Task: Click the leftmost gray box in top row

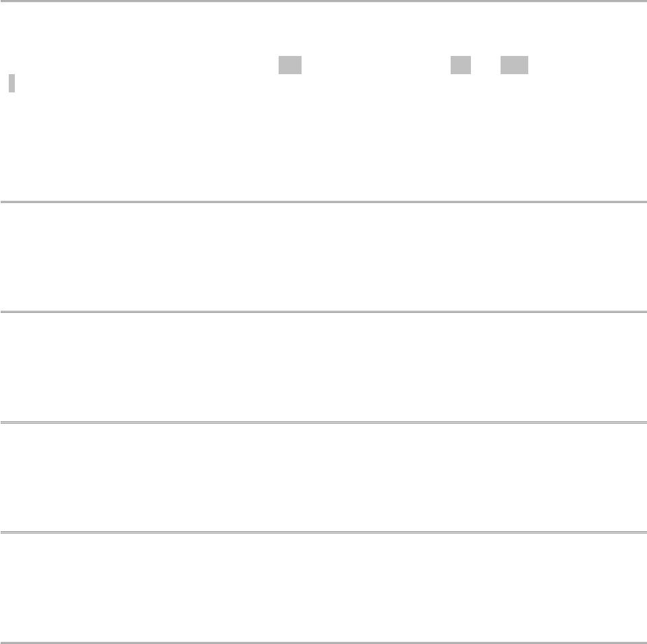Action: click(x=289, y=65)
